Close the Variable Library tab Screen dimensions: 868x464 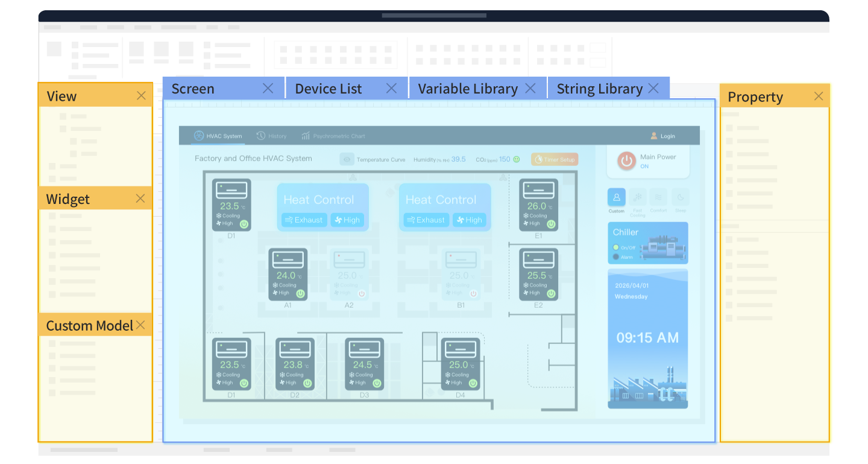530,88
